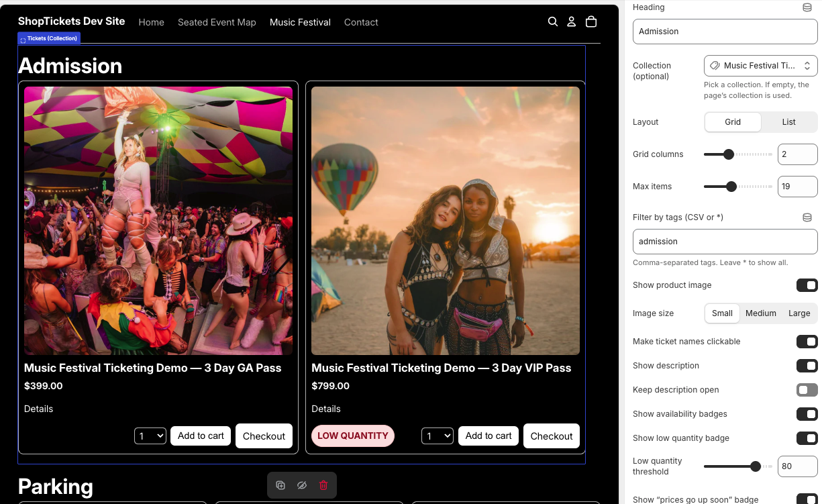
Task: Click the account icon in the header
Action: pos(571,21)
